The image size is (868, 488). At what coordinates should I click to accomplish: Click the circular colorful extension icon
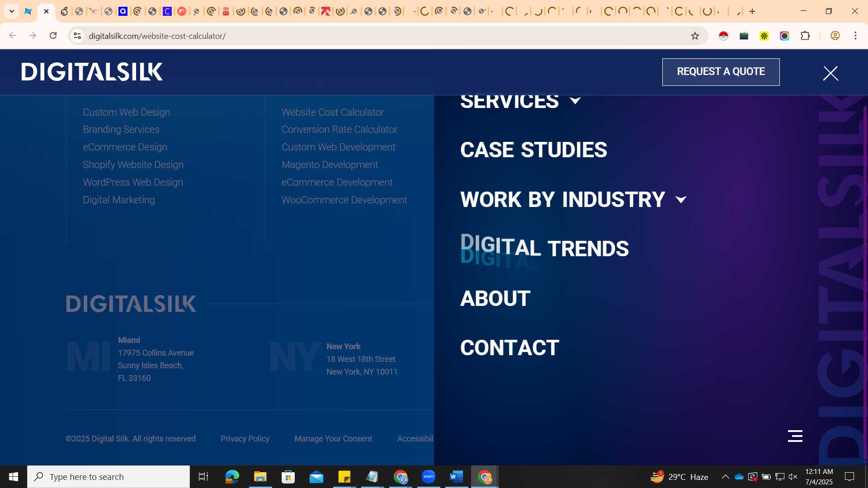(x=784, y=36)
